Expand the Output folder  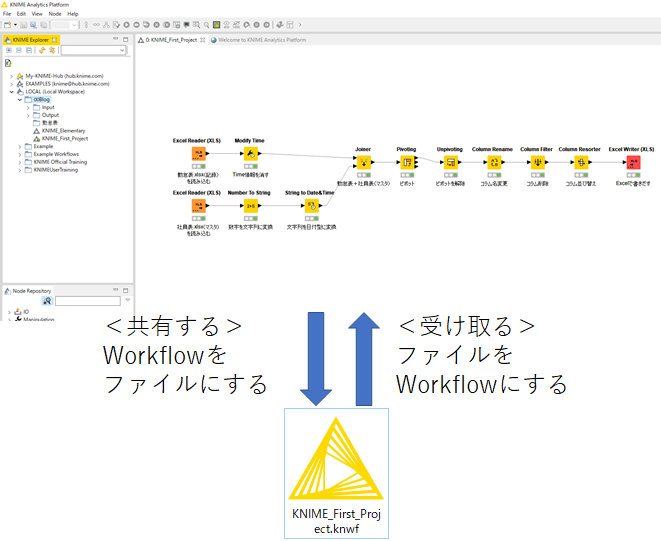tap(28, 115)
